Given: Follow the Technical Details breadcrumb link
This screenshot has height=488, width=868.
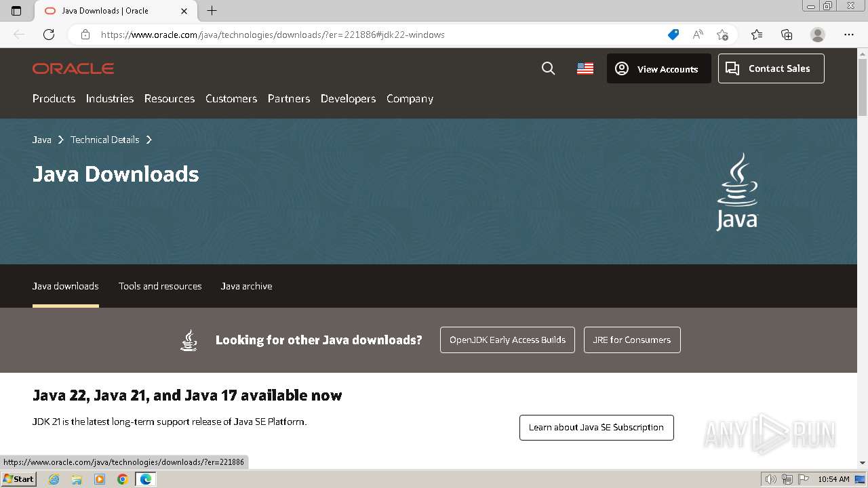Looking at the screenshot, I should (104, 140).
